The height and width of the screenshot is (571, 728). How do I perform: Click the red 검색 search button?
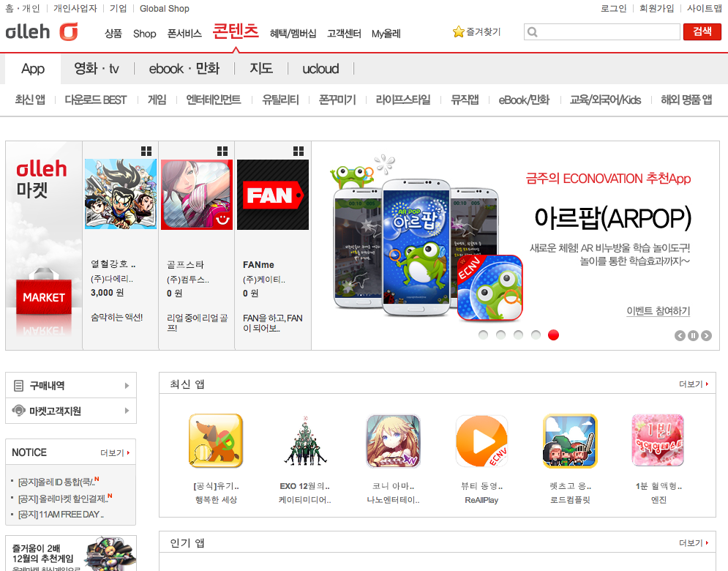point(702,31)
